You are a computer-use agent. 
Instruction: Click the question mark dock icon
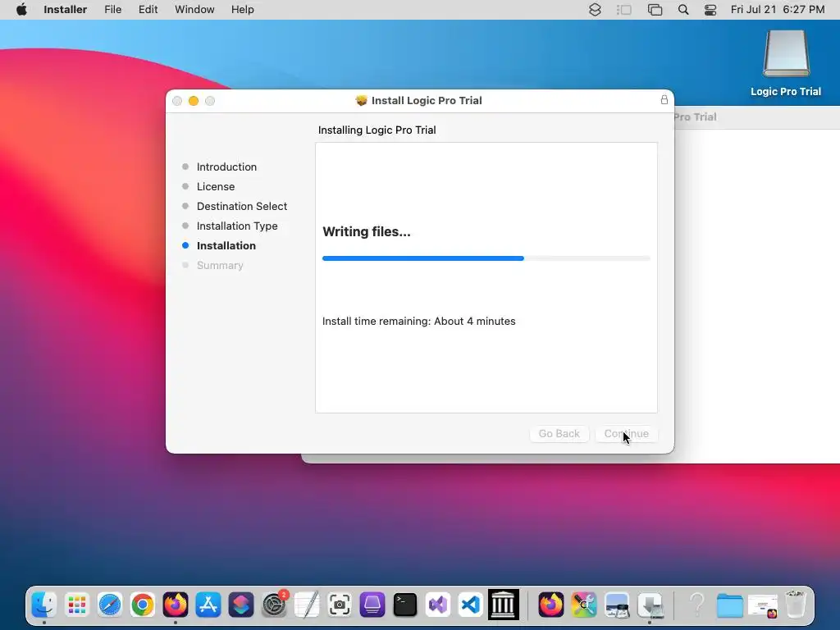[697, 605]
